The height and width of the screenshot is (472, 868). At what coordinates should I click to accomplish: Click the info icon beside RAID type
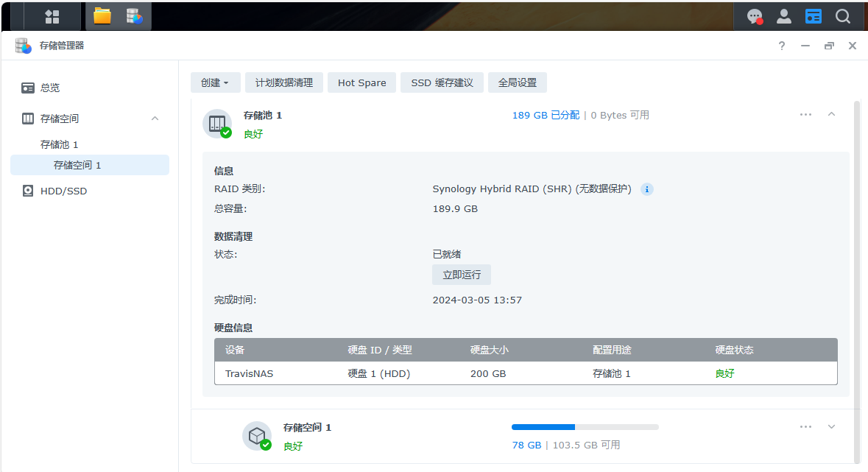click(x=647, y=189)
